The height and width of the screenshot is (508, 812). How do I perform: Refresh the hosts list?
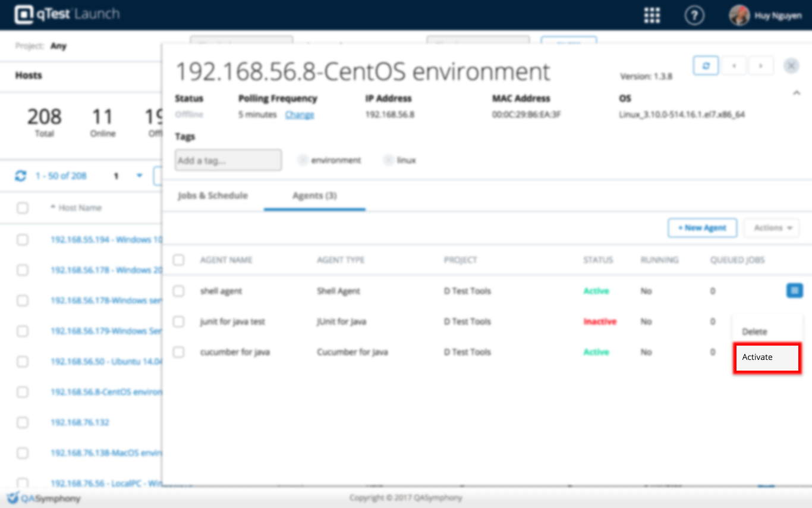click(x=21, y=176)
